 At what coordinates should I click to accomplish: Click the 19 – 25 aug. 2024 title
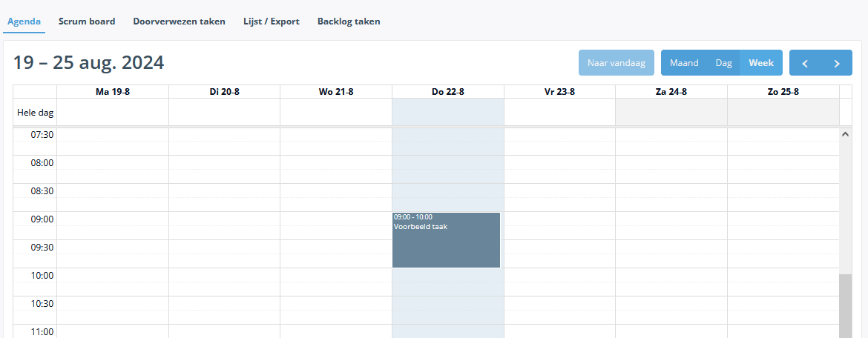click(88, 62)
